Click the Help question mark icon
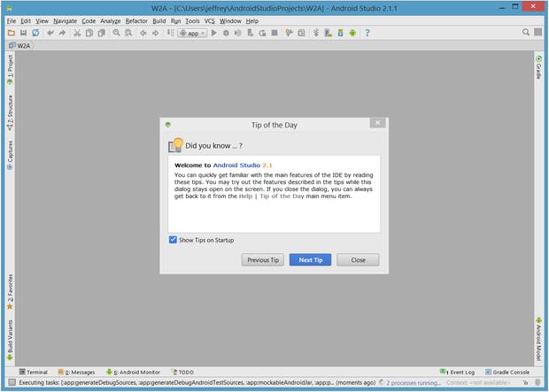This screenshot has height=392, width=549. pyautogui.click(x=367, y=33)
